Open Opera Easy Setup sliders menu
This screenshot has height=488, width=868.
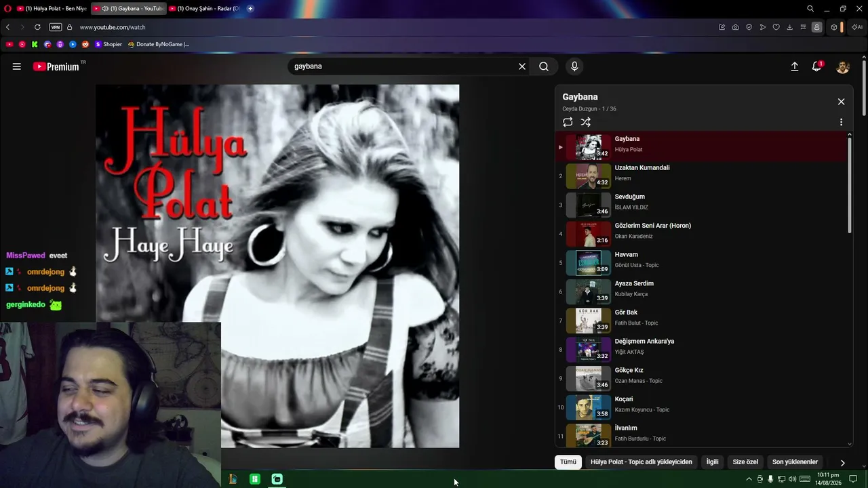pos(804,27)
